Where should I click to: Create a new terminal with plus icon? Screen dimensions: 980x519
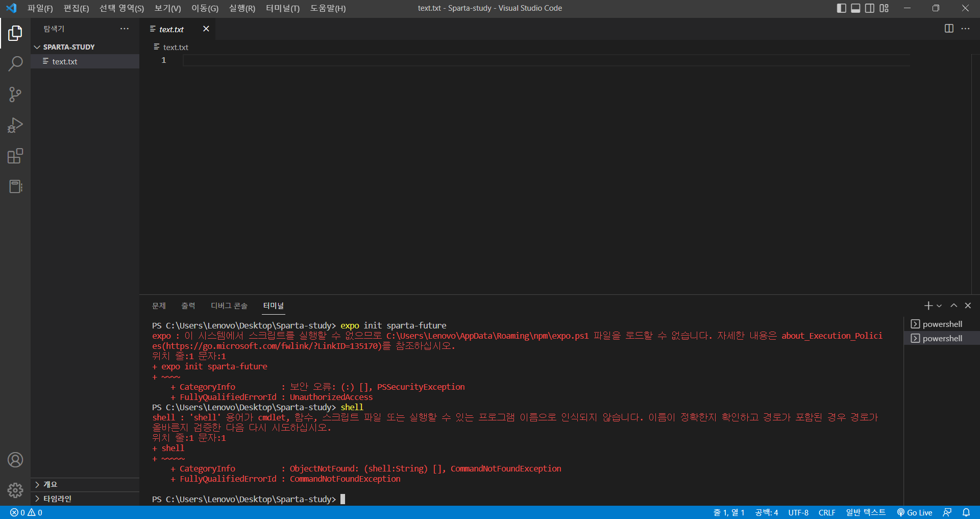click(928, 305)
